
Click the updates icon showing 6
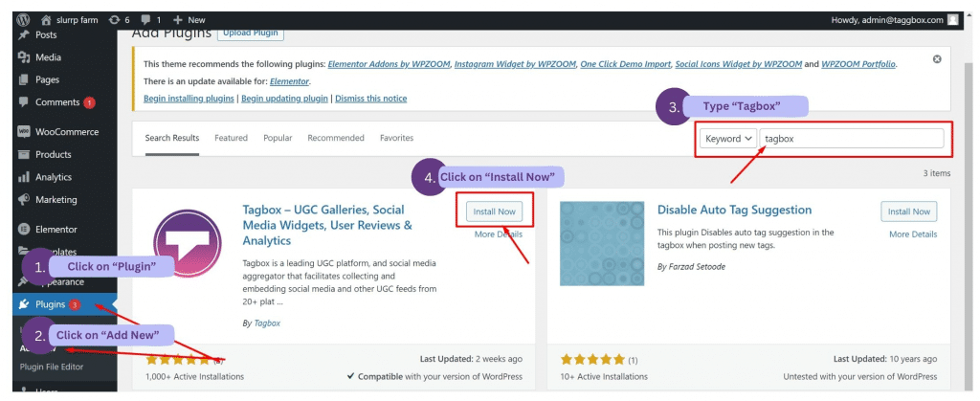click(x=116, y=19)
